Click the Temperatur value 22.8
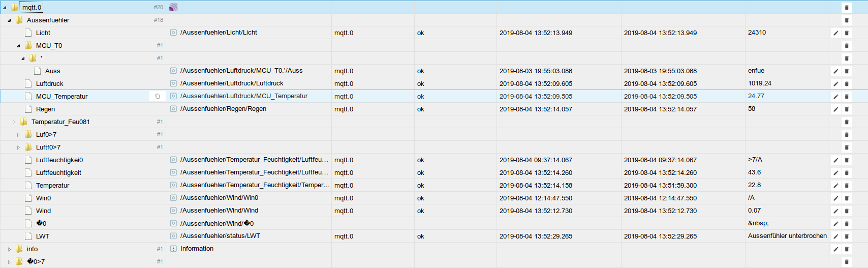 tap(754, 185)
